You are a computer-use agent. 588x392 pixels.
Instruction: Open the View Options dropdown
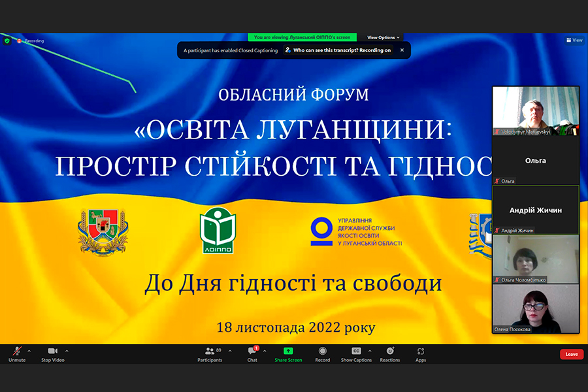(x=383, y=37)
